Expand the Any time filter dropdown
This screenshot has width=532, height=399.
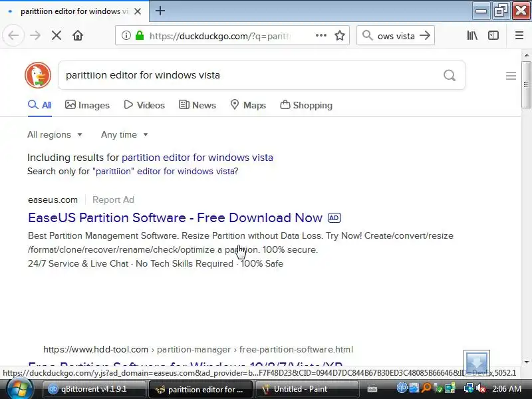(x=124, y=135)
